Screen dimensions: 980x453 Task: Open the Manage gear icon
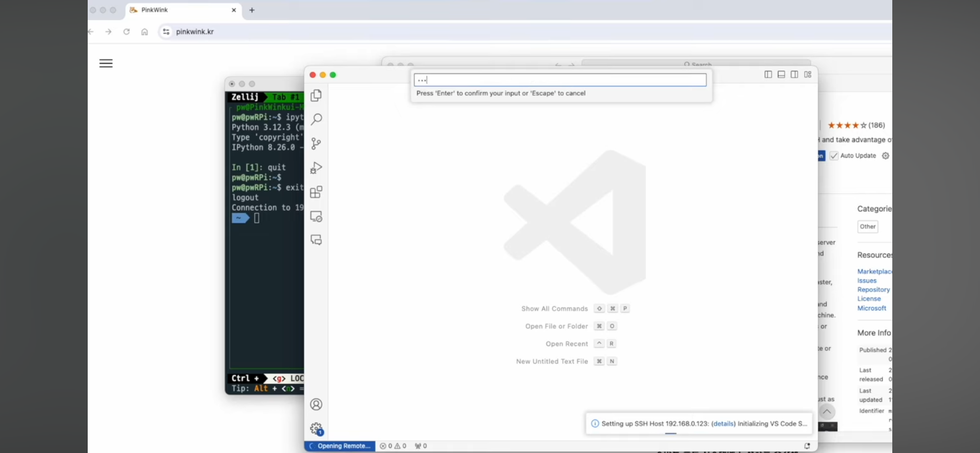point(316,428)
